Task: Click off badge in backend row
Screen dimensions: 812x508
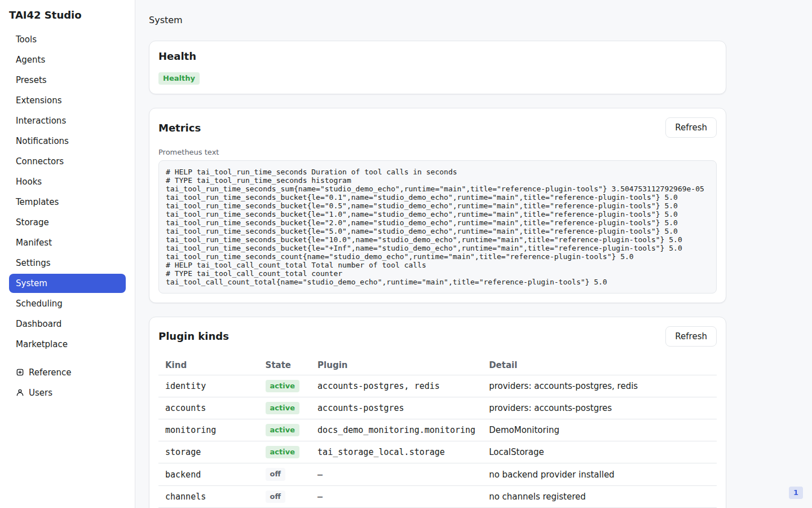Action: pos(275,474)
